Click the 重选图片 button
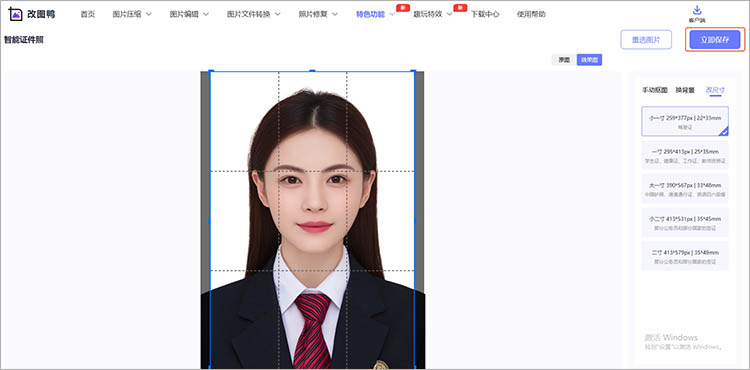This screenshot has width=750, height=370. click(x=646, y=40)
